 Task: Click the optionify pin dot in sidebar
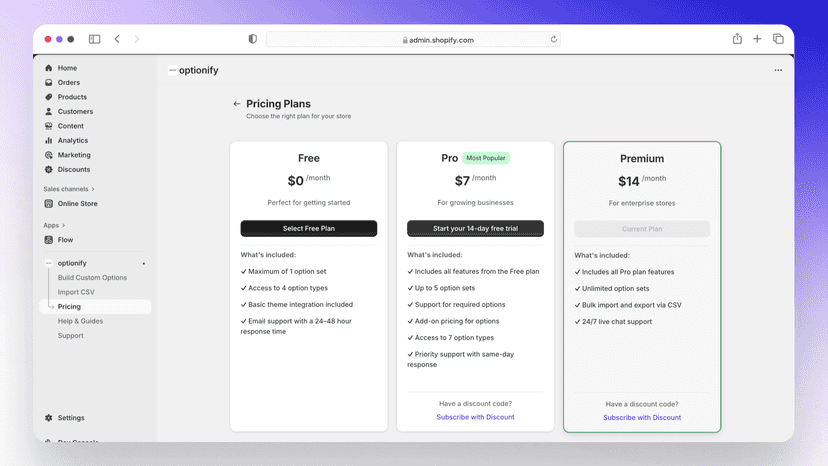click(144, 264)
